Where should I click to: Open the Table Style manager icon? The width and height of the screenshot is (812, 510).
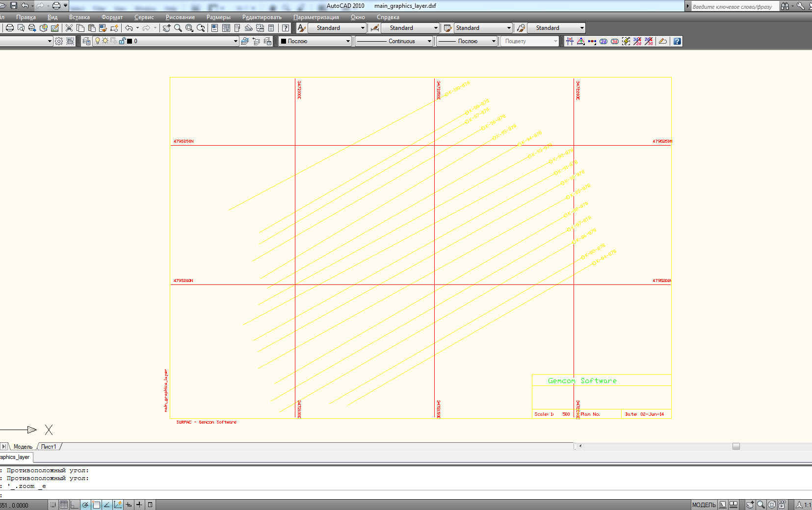[x=447, y=28]
